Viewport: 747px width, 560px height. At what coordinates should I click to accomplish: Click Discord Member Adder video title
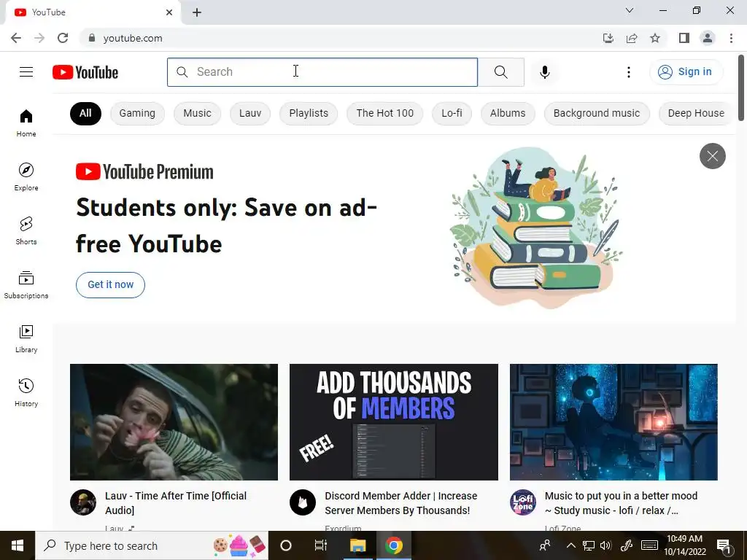pyautogui.click(x=401, y=503)
